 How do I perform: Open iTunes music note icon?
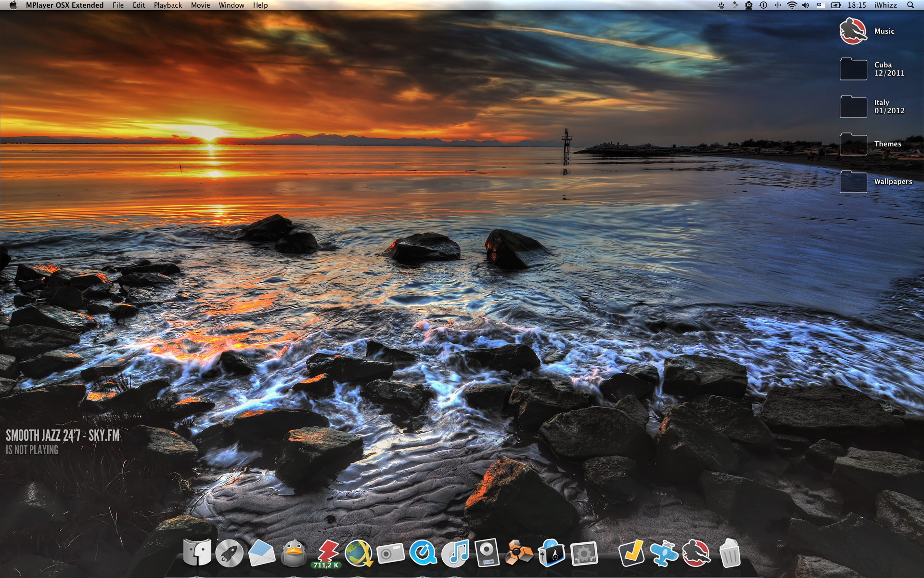tap(455, 553)
